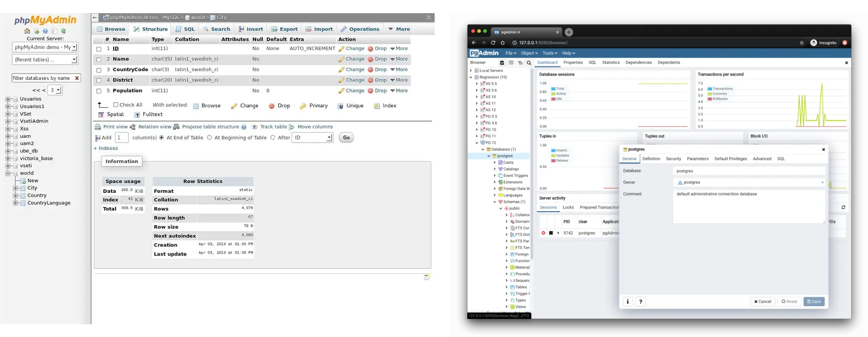Select the At Beginning of Table radio
The height and width of the screenshot is (337, 868).
(209, 137)
